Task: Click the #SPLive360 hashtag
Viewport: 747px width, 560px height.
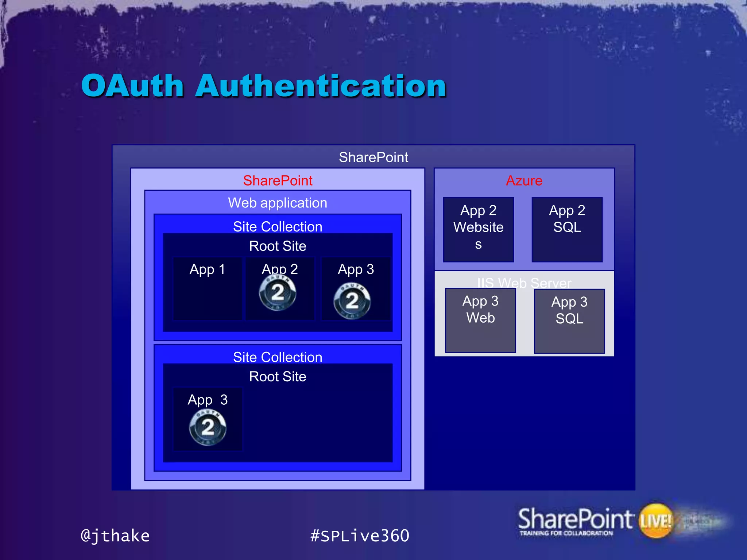Action: tap(360, 536)
